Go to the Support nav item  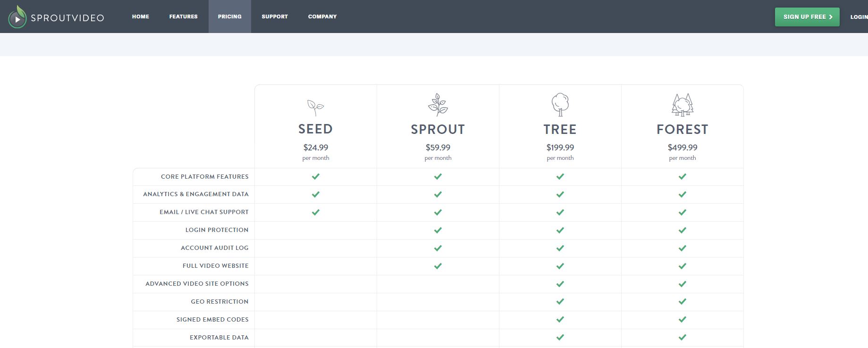tap(275, 17)
